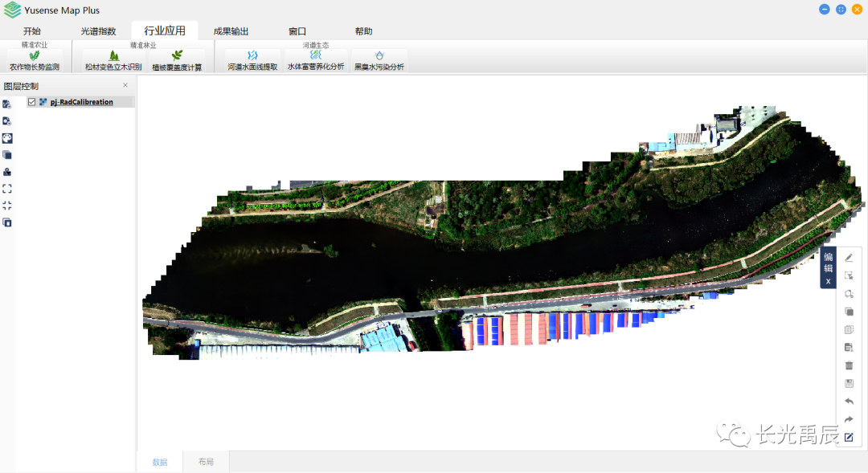Close the 图层控制 layer control panel
Image resolution: width=868 pixels, height=473 pixels.
[125, 85]
